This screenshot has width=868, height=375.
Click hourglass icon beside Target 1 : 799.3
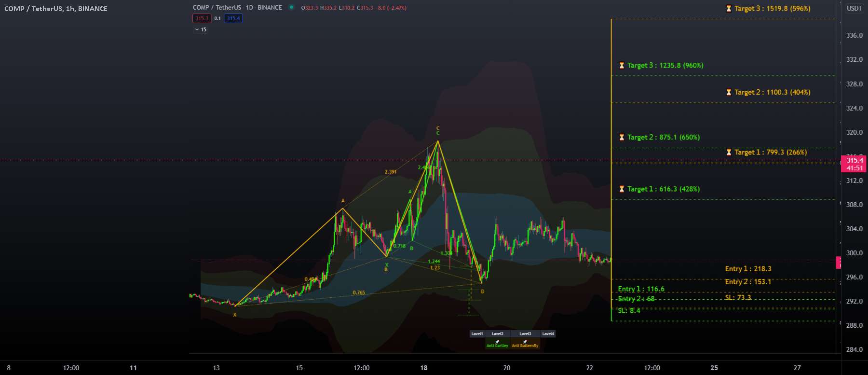[729, 153]
